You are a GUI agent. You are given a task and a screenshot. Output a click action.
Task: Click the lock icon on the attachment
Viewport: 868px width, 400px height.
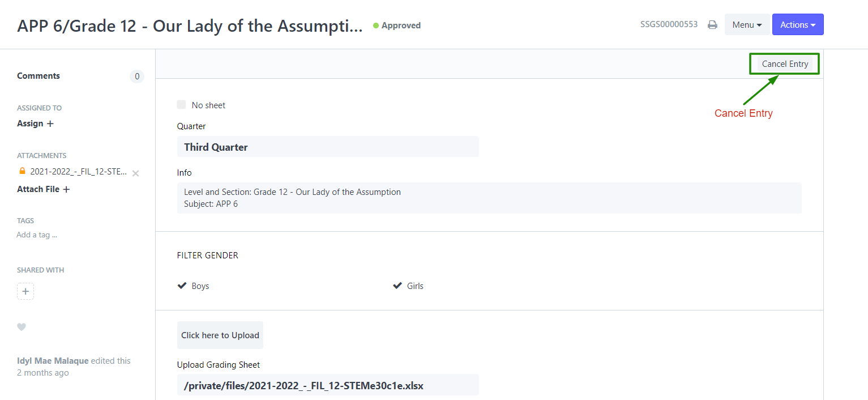[x=23, y=171]
